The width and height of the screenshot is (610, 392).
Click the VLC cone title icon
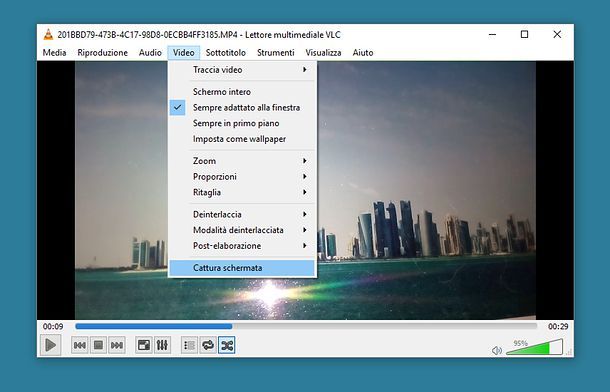click(x=48, y=35)
